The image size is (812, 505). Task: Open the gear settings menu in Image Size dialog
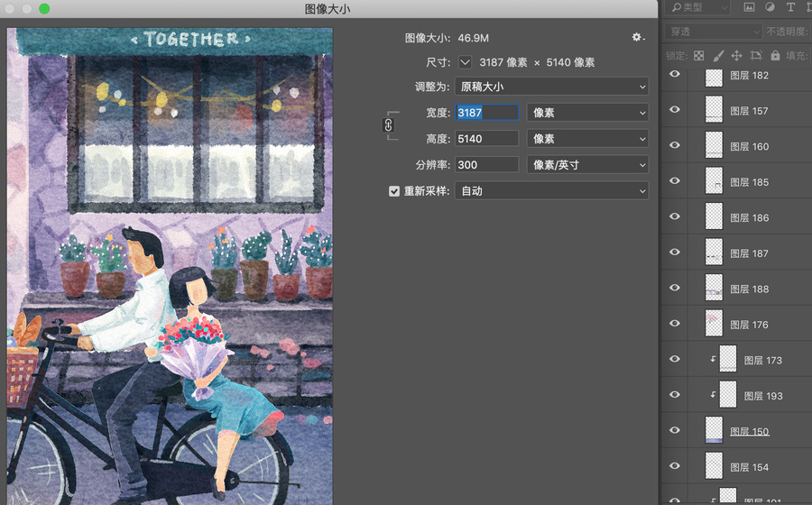click(638, 37)
